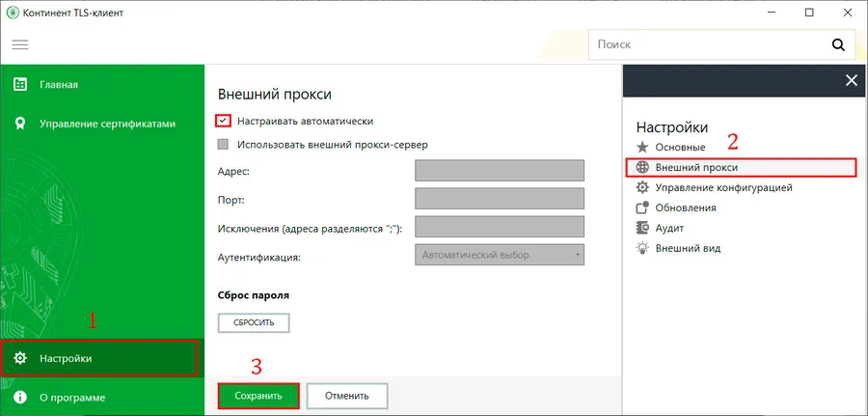Click the СБРОСИТЬ password reset button
Viewport: 868px width, 416px height.
pos(254,323)
